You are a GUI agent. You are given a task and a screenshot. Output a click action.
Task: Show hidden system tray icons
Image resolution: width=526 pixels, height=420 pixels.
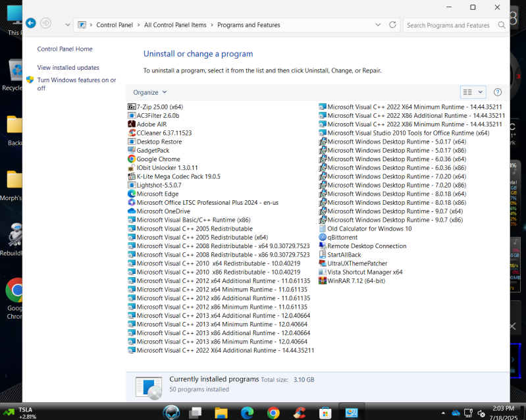tap(443, 413)
